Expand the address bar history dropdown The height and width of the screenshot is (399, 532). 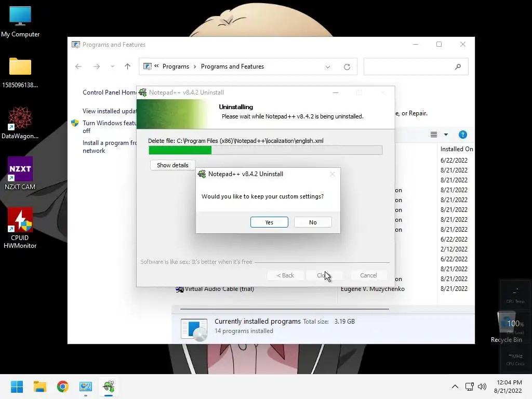(328, 67)
